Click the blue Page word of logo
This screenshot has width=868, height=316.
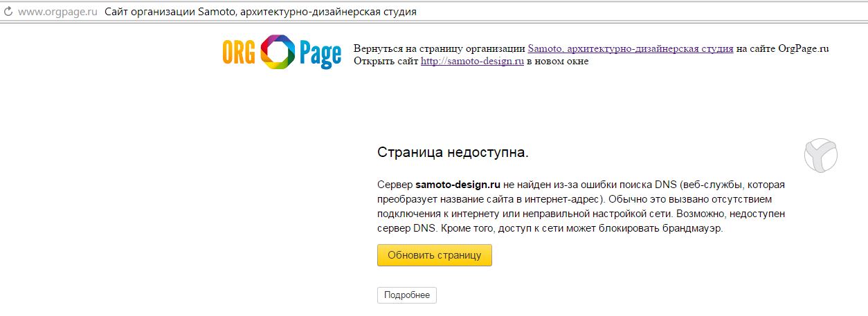pyautogui.click(x=320, y=53)
